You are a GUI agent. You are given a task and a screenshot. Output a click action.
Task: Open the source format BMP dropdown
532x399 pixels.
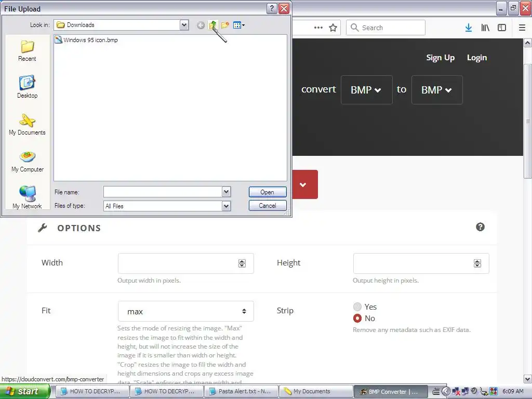pos(366,90)
